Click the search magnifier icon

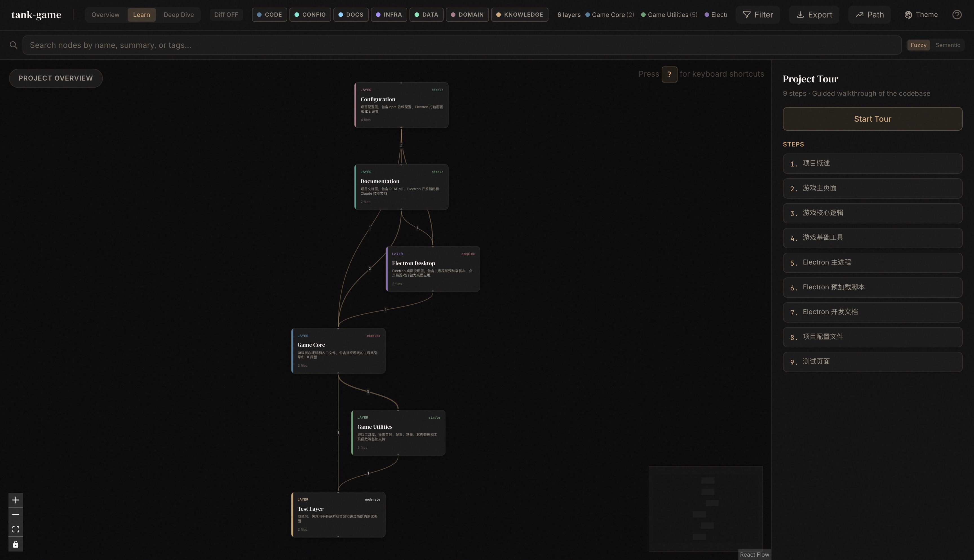point(14,45)
